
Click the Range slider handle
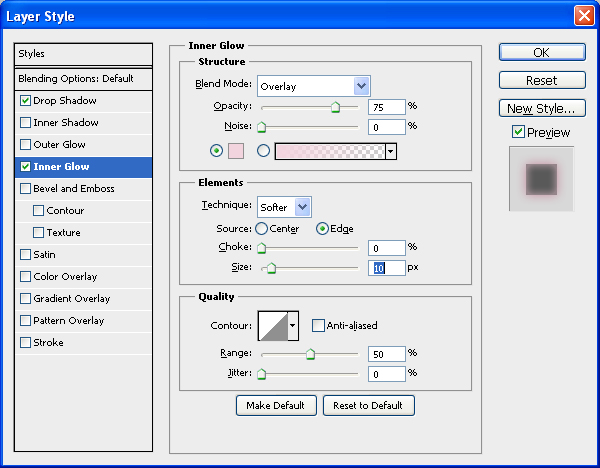[310, 354]
